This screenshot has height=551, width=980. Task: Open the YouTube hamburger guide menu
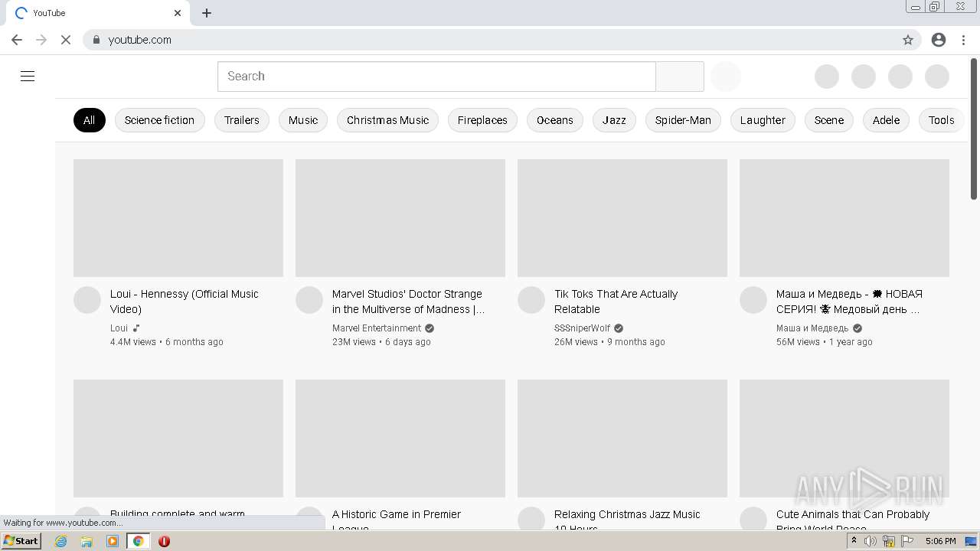coord(28,77)
